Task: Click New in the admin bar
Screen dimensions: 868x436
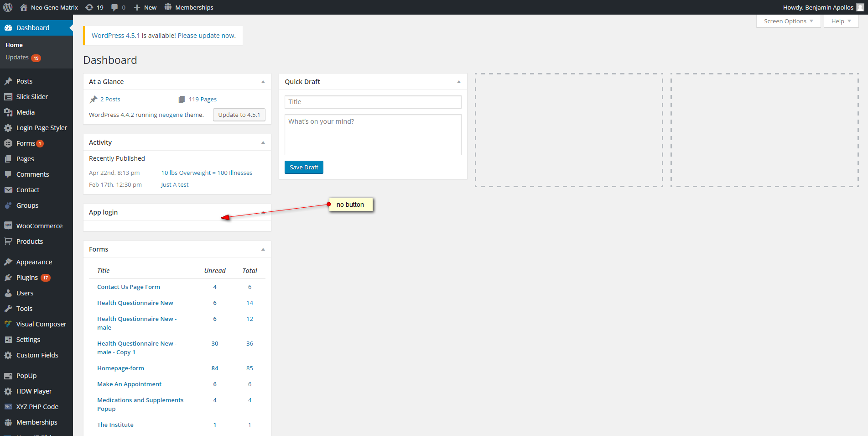Action: (145, 7)
